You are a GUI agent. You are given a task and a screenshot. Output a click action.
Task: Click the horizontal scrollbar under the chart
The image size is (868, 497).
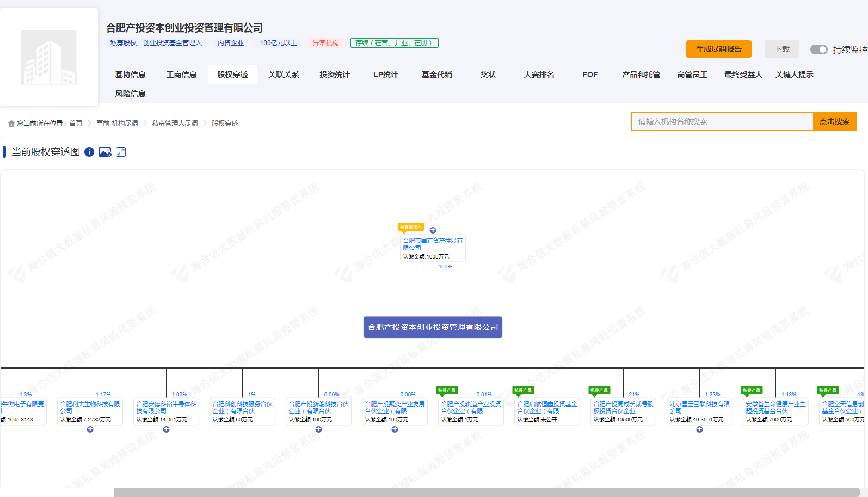point(487,492)
